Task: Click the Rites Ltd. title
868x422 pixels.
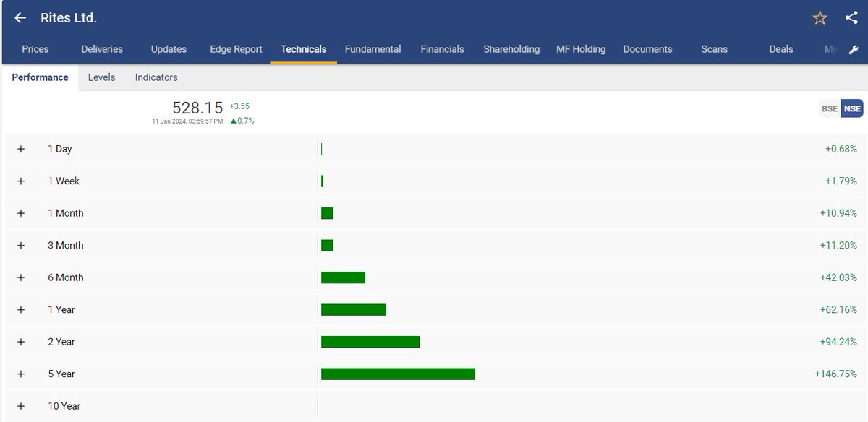Action: pos(69,18)
